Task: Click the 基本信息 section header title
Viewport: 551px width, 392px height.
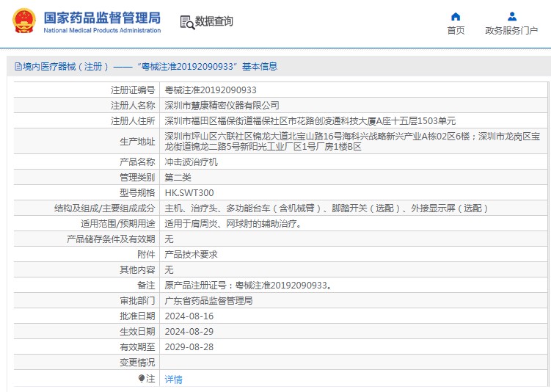Action: pos(146,67)
